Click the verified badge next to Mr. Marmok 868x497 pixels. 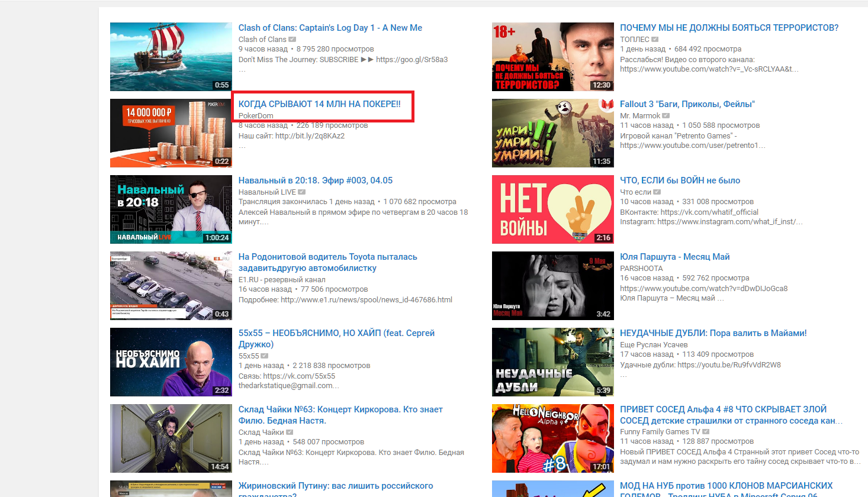coord(666,116)
